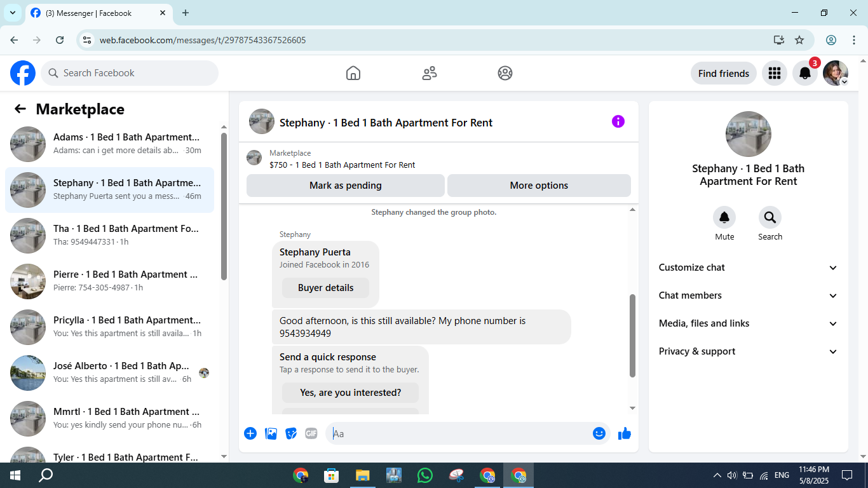
Task: Choose a GIF from the composer
Action: [x=311, y=433]
